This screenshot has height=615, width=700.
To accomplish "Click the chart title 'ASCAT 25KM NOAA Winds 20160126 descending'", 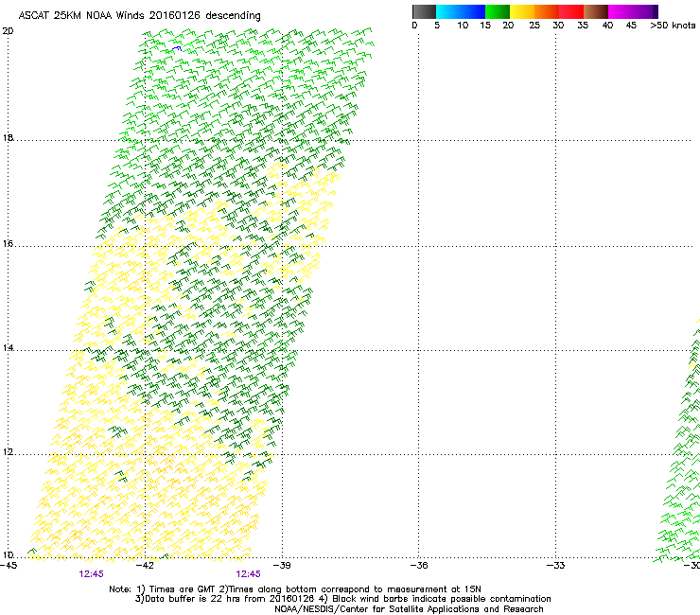I will pyautogui.click(x=139, y=16).
